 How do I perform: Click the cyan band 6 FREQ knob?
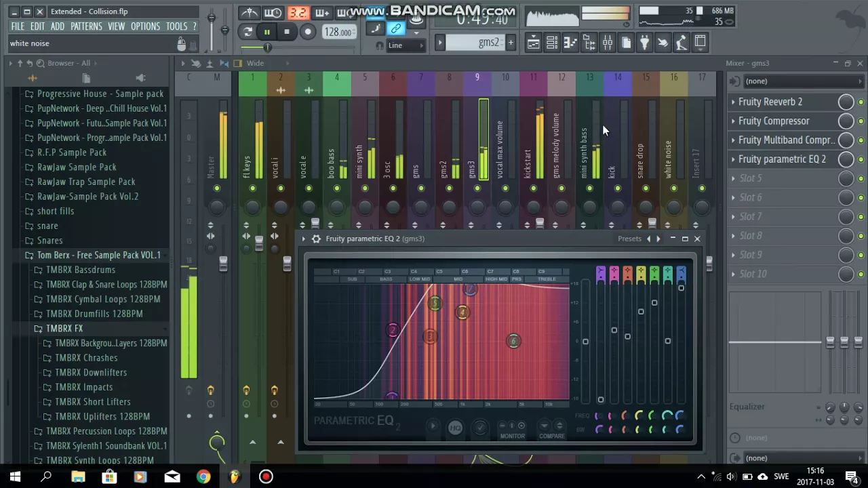point(667,416)
